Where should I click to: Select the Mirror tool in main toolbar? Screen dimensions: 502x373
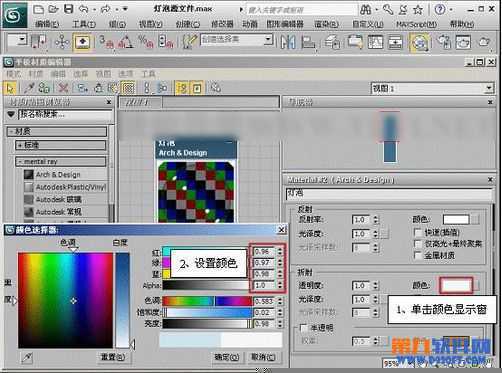288,42
